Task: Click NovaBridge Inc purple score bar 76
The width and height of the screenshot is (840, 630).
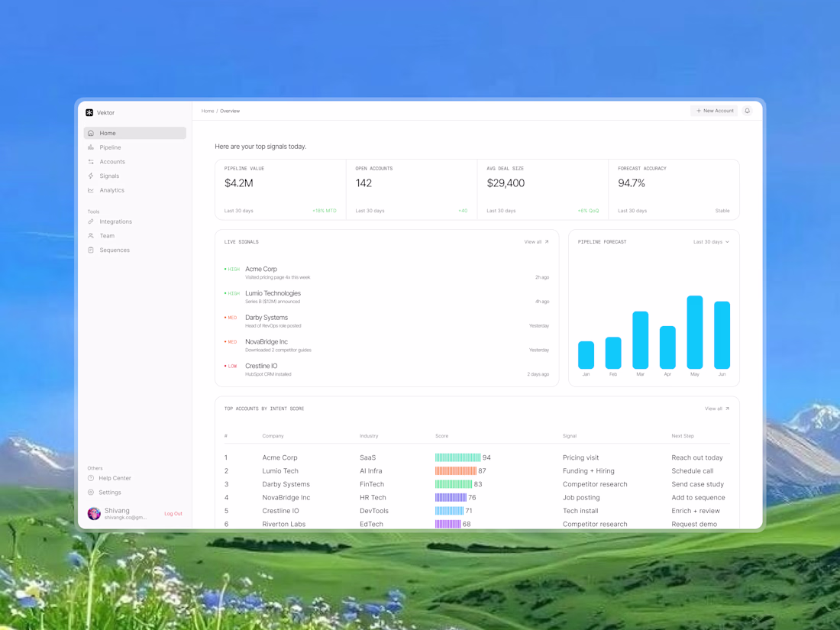Action: (x=451, y=498)
